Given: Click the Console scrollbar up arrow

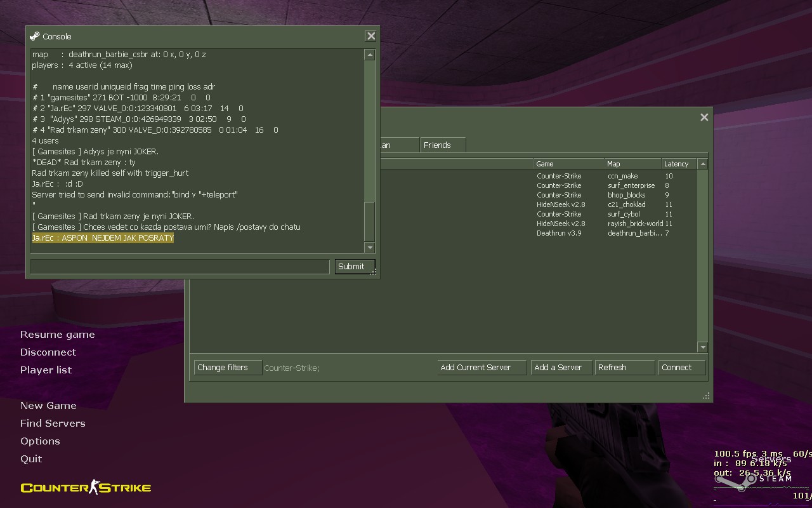Looking at the screenshot, I should (x=370, y=55).
